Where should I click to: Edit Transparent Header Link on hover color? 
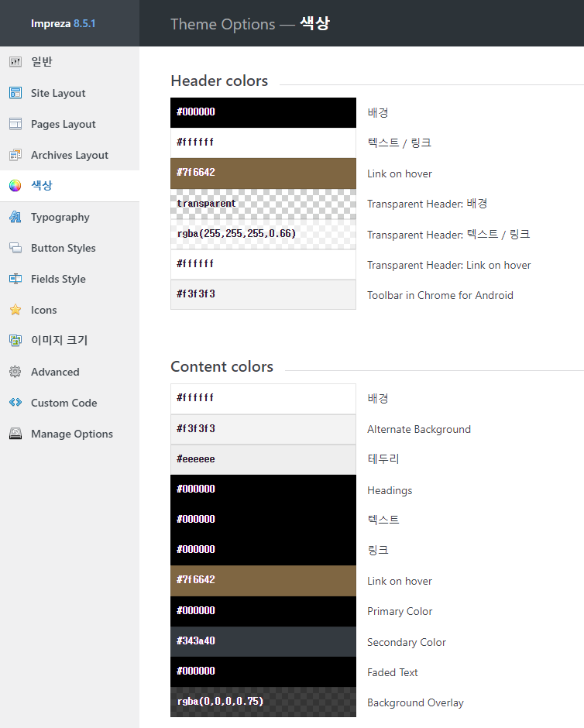(263, 264)
